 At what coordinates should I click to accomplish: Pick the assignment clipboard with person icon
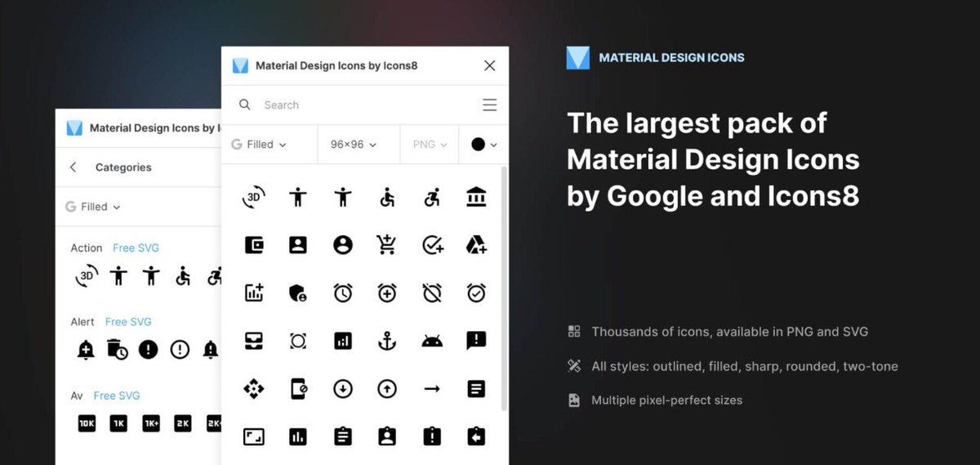pos(387,437)
